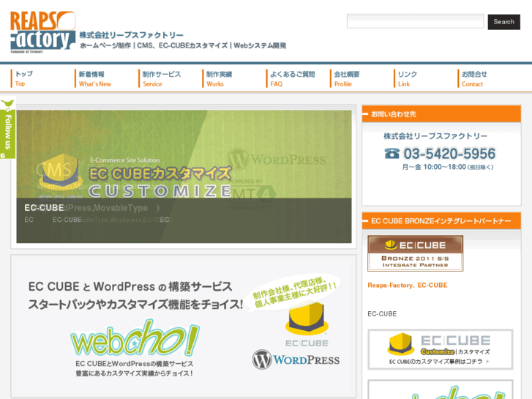Click the yellow cube icon in Customize banner
The image size is (532, 399).
401,343
